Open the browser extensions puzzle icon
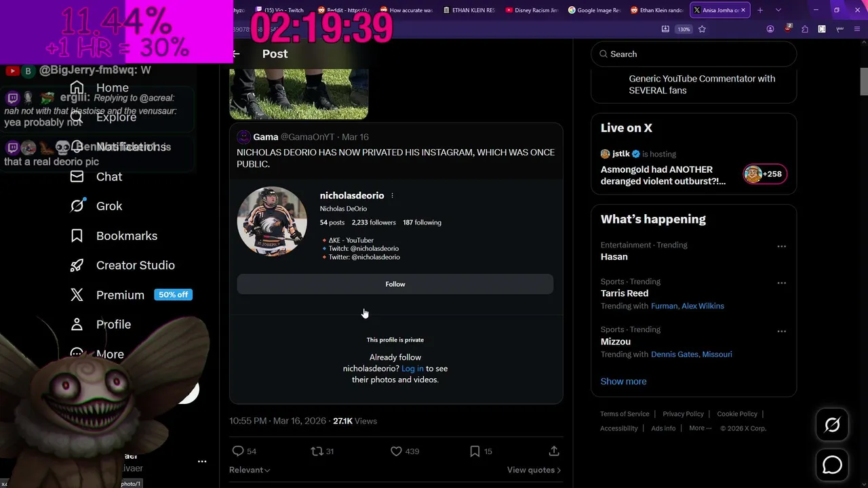Viewport: 868px width, 488px height. click(x=804, y=29)
